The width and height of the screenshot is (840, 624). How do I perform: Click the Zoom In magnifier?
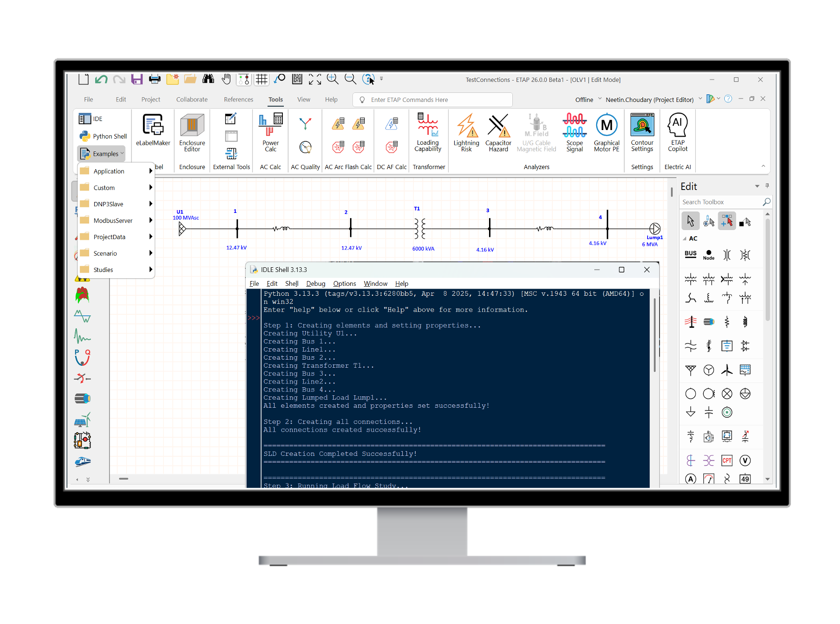(x=332, y=79)
